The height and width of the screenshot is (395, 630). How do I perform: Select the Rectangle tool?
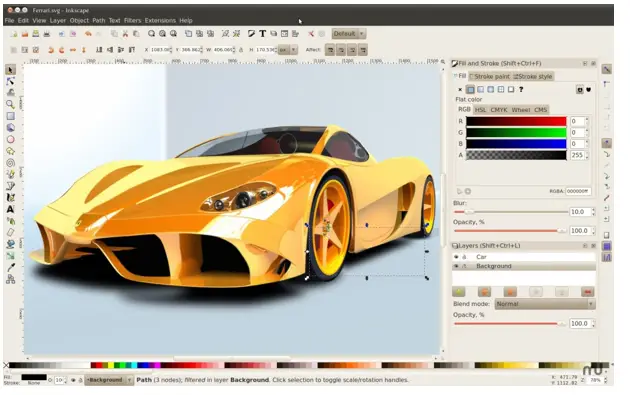pyautogui.click(x=10, y=116)
